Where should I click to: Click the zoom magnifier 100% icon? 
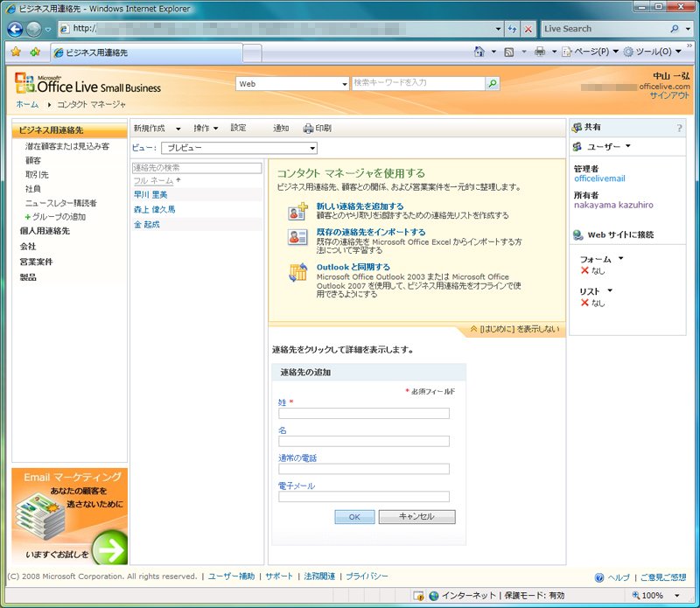(636, 595)
